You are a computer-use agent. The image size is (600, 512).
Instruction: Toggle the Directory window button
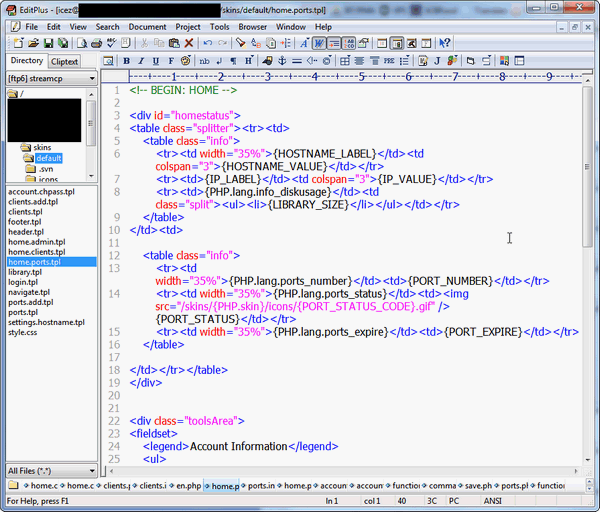click(x=397, y=43)
